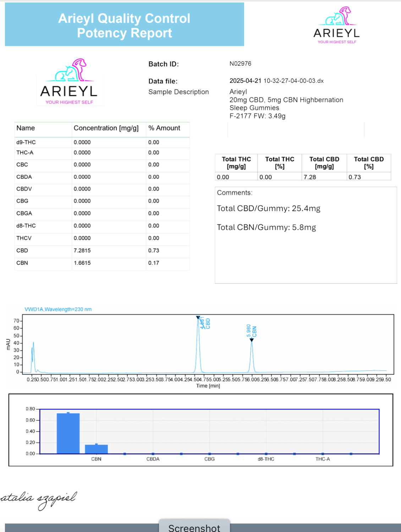Click the CBD peak marker triangle in the chromatogram

click(198, 317)
